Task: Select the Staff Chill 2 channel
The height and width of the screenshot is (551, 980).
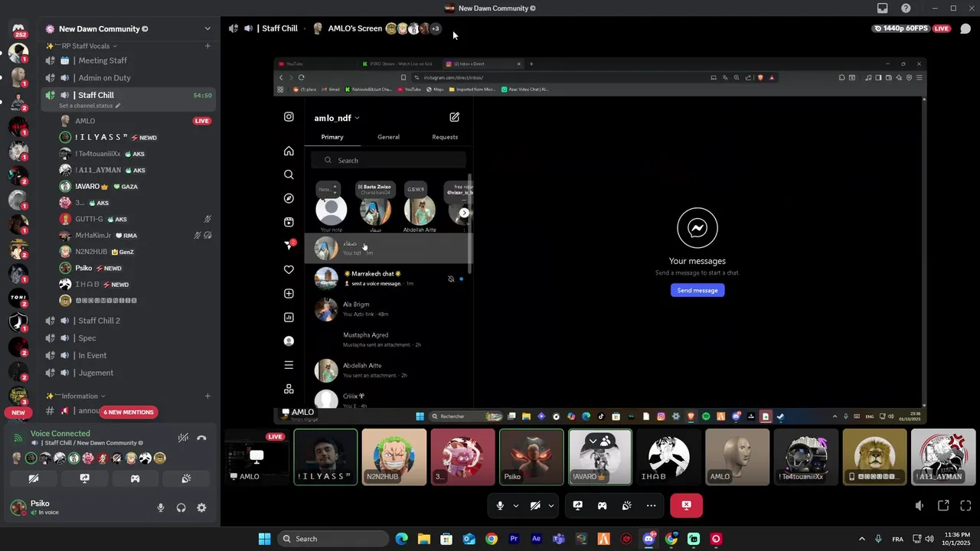Action: [127, 321]
